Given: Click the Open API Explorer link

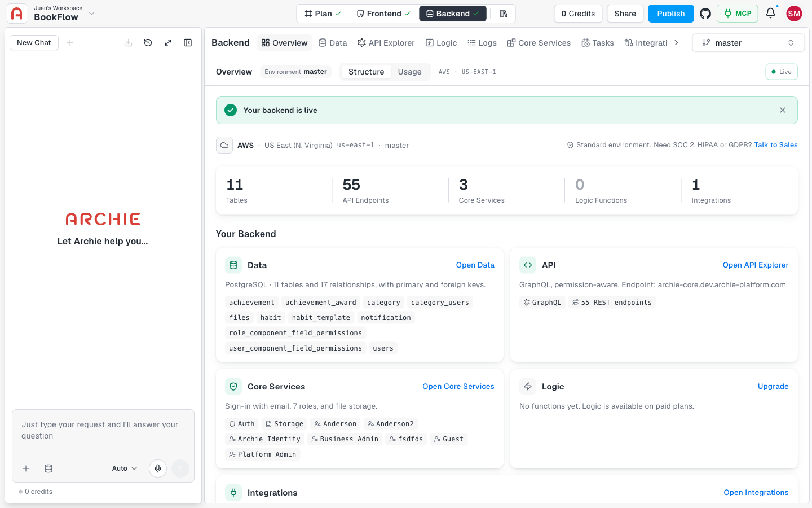Looking at the screenshot, I should (756, 265).
